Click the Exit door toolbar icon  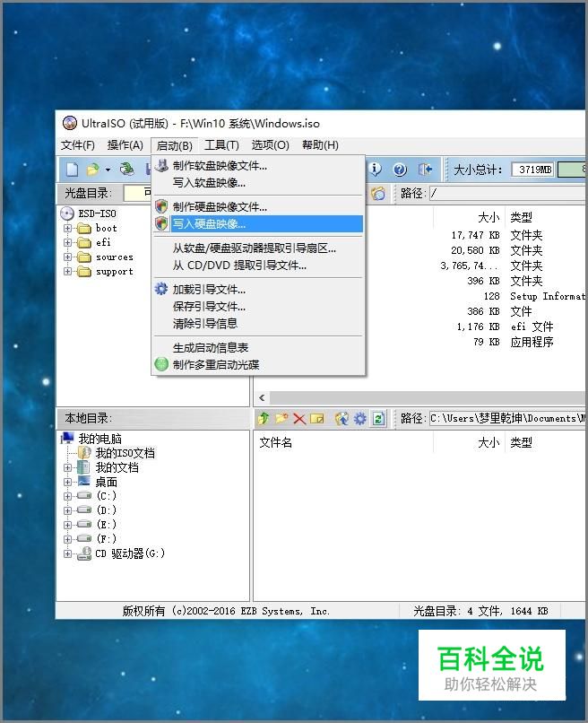425,170
